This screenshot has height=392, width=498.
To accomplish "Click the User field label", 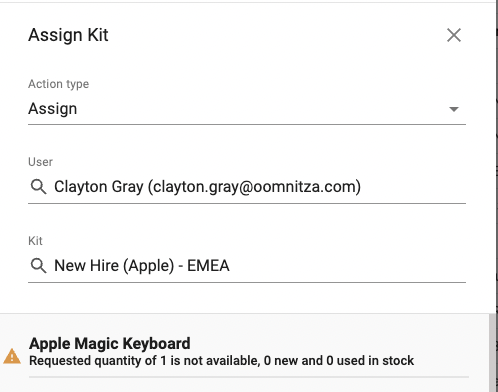I will 40,162.
